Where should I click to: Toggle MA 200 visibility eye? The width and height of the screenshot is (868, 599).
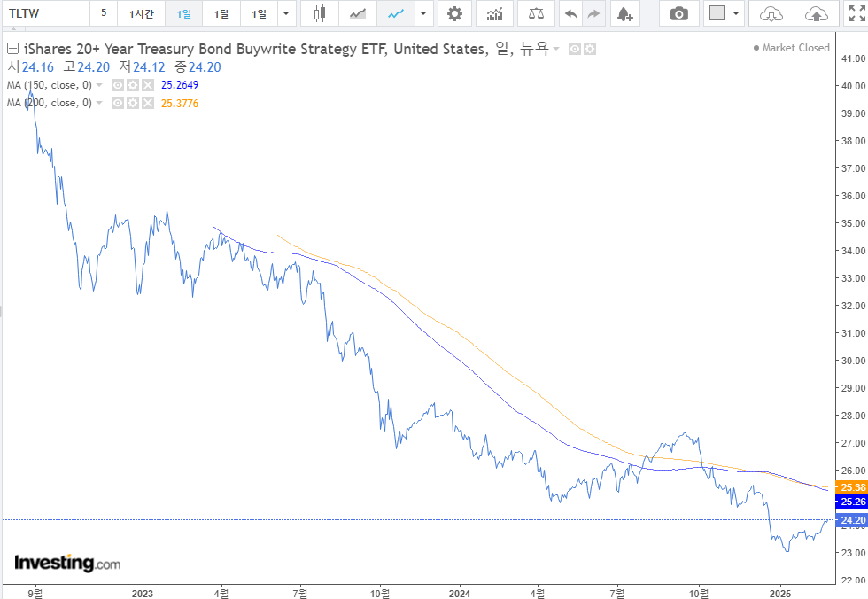click(x=117, y=103)
